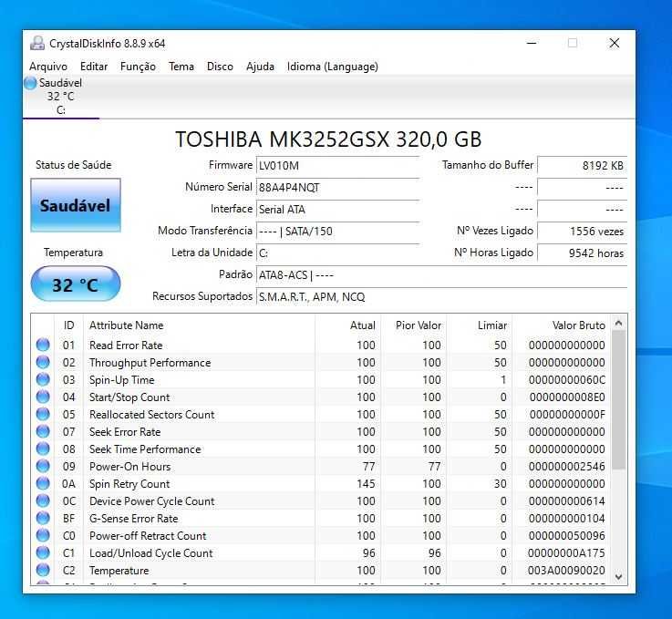
Task: Click the transfer mode field SATA/150
Action: [337, 232]
